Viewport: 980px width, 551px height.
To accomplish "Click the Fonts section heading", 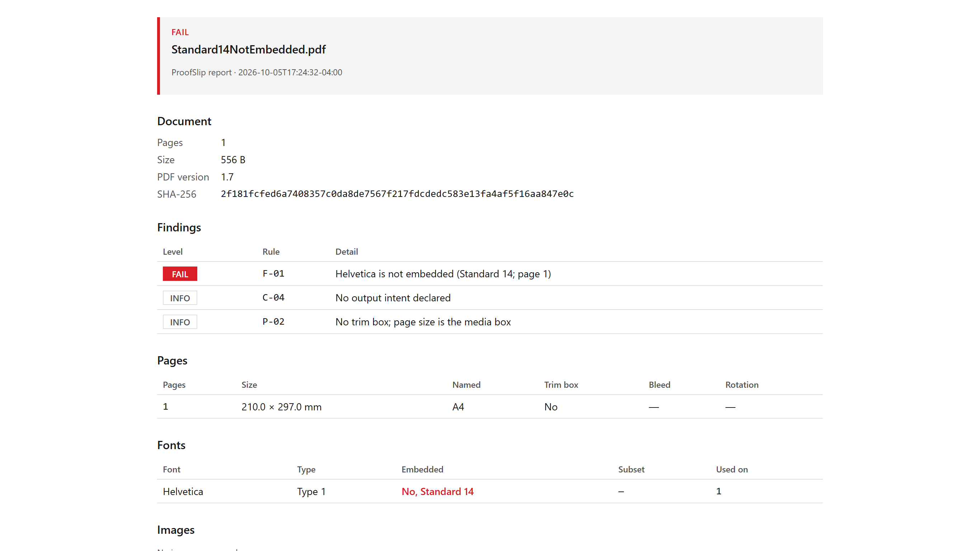I will [171, 445].
